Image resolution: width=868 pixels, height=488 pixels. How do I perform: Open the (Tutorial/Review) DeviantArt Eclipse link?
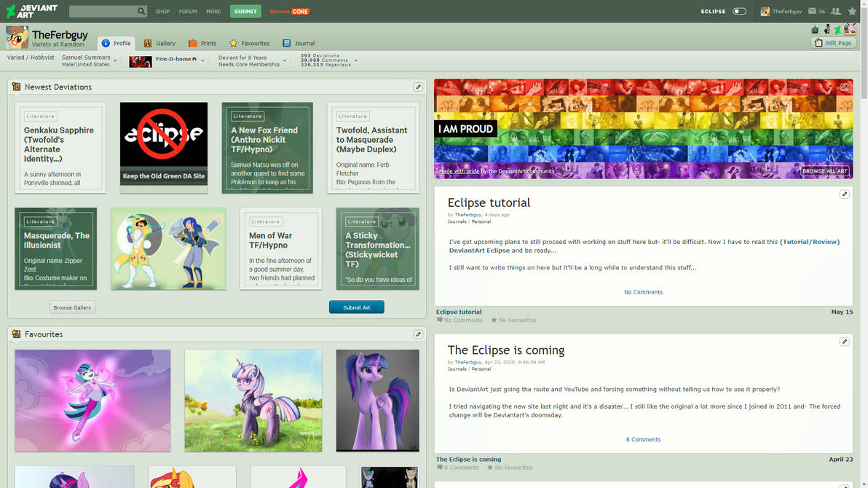(x=644, y=246)
